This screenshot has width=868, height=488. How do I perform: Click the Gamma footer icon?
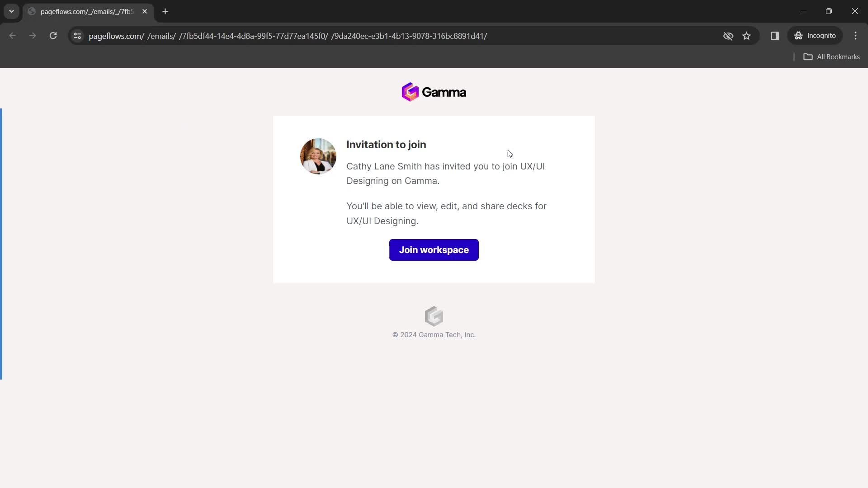pyautogui.click(x=434, y=316)
